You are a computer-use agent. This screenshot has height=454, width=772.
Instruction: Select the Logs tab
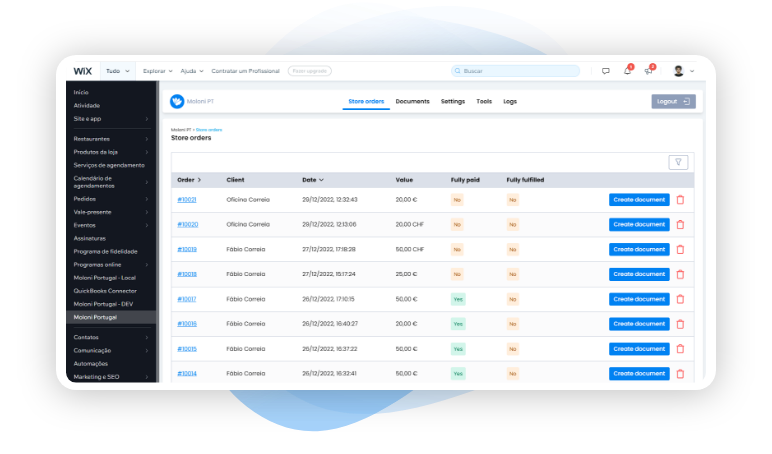pos(510,101)
